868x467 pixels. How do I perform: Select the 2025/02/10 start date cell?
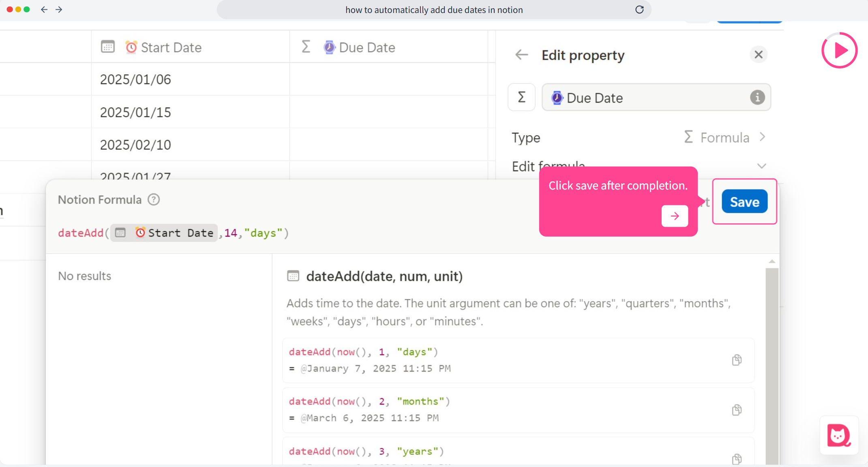pyautogui.click(x=191, y=144)
